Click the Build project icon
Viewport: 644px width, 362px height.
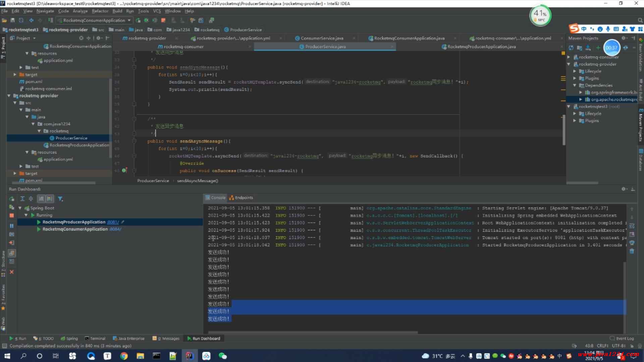coord(51,20)
